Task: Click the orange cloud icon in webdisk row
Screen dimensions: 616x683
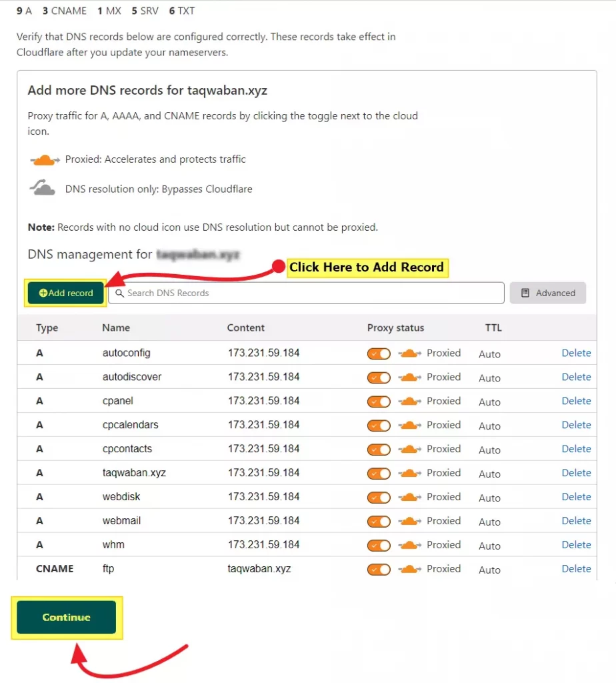Action: coord(409,497)
